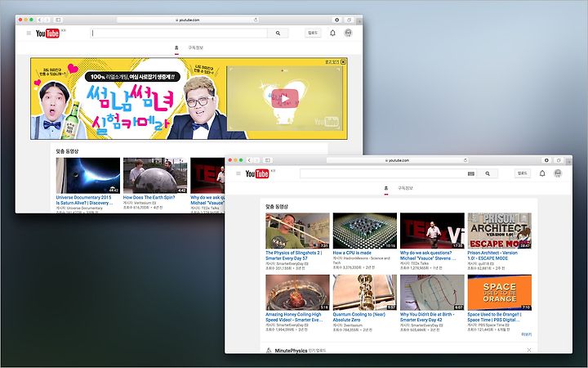This screenshot has width=588, height=368.
Task: Select Home tab in back window
Action: click(176, 48)
